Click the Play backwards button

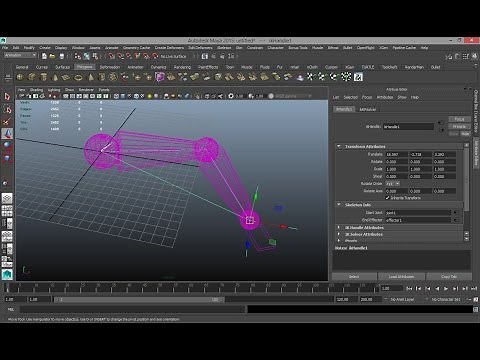pos(437,288)
